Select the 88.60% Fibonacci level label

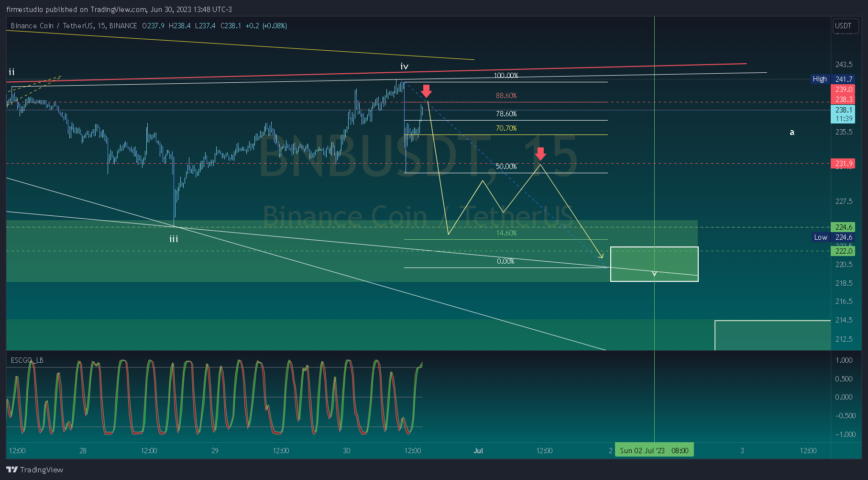pyautogui.click(x=506, y=96)
